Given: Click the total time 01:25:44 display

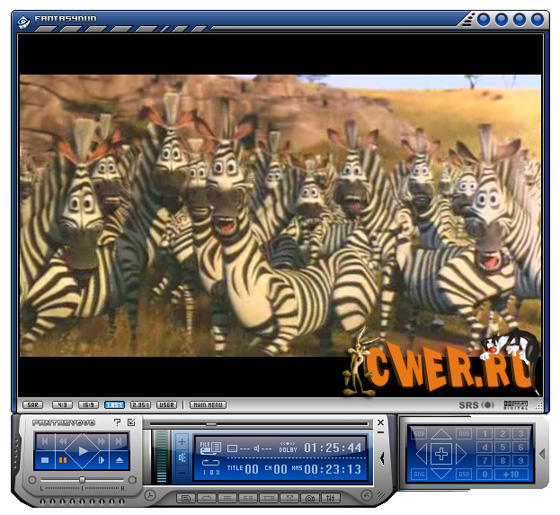Looking at the screenshot, I should (332, 448).
